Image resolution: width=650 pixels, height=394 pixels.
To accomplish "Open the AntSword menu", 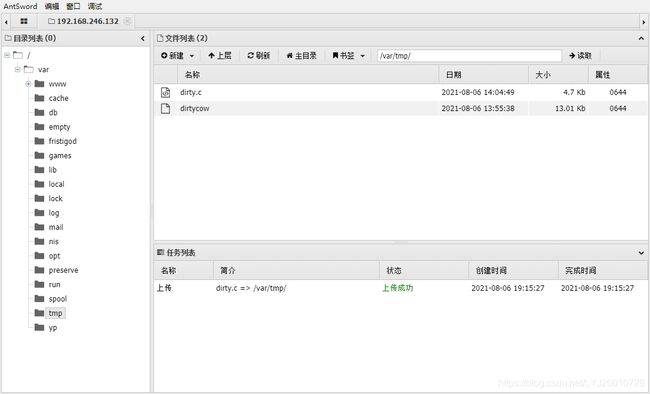I will (x=20, y=6).
